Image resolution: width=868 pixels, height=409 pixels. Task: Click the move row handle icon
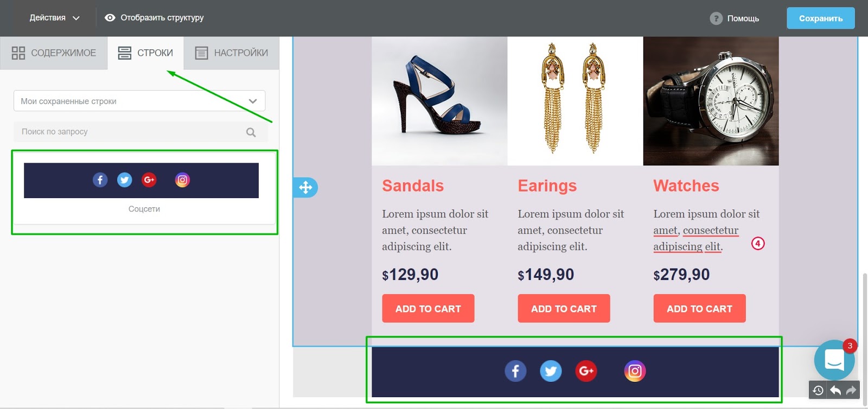pyautogui.click(x=305, y=188)
